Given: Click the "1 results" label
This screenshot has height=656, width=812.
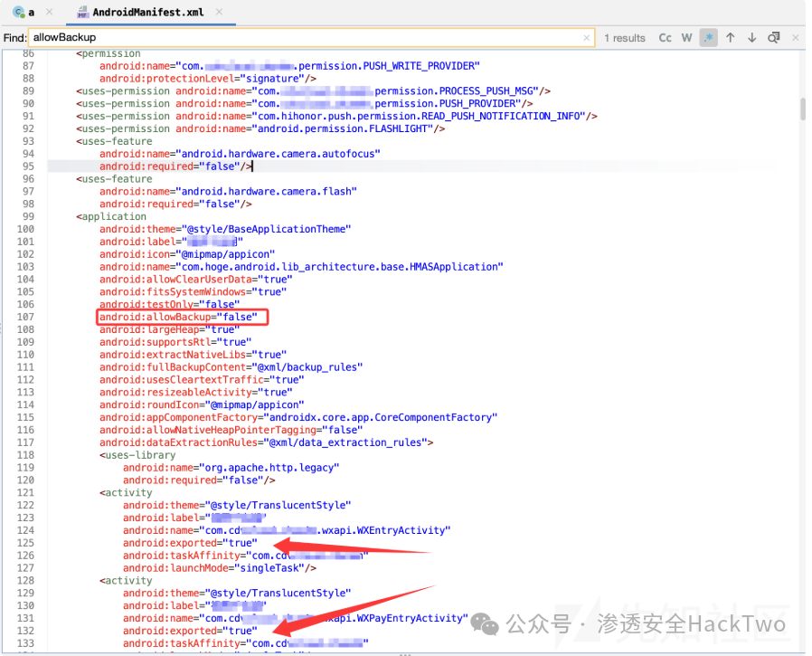Looking at the screenshot, I should pos(625,38).
